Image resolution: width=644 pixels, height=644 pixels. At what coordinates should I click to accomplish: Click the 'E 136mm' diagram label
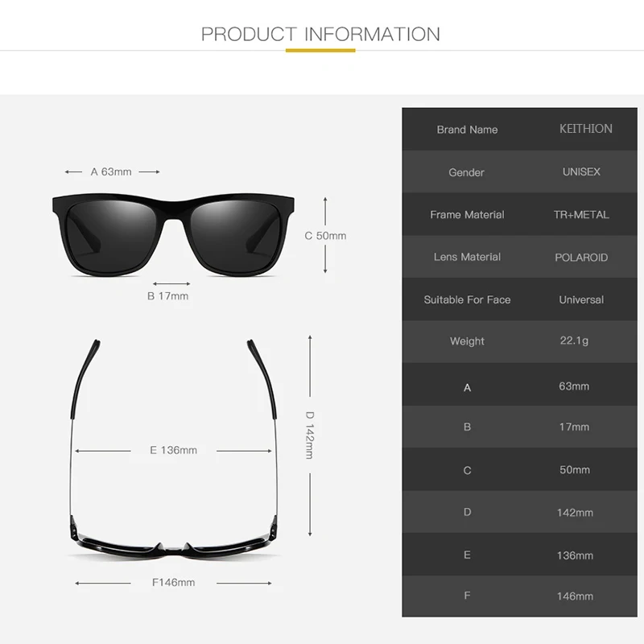173,450
